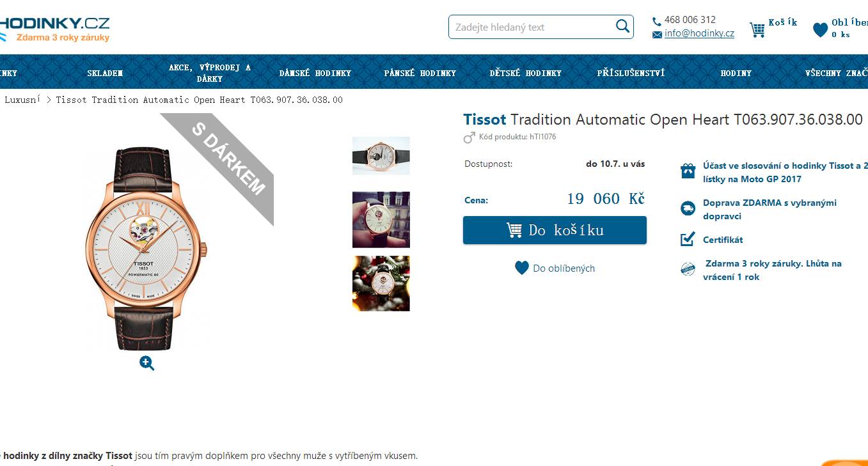The width and height of the screenshot is (868, 466).
Task: Click the heart icon next to Do oblíbených
Action: tap(522, 268)
